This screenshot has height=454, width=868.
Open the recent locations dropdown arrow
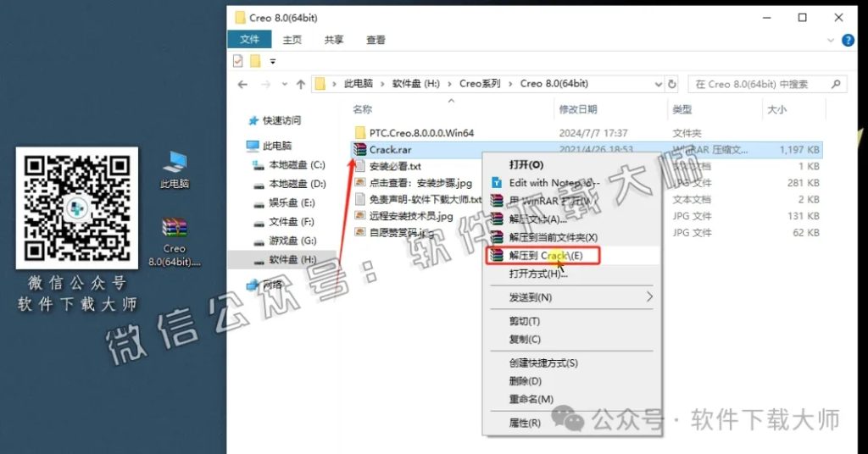(x=285, y=85)
